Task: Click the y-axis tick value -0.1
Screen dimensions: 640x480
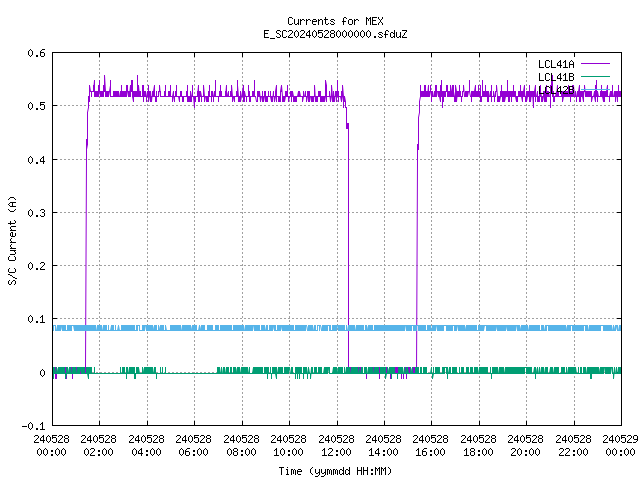Action: coord(33,426)
